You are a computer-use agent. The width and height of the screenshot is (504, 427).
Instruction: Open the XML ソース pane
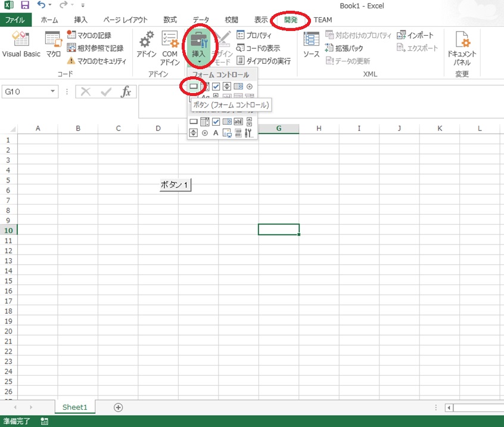[312, 45]
